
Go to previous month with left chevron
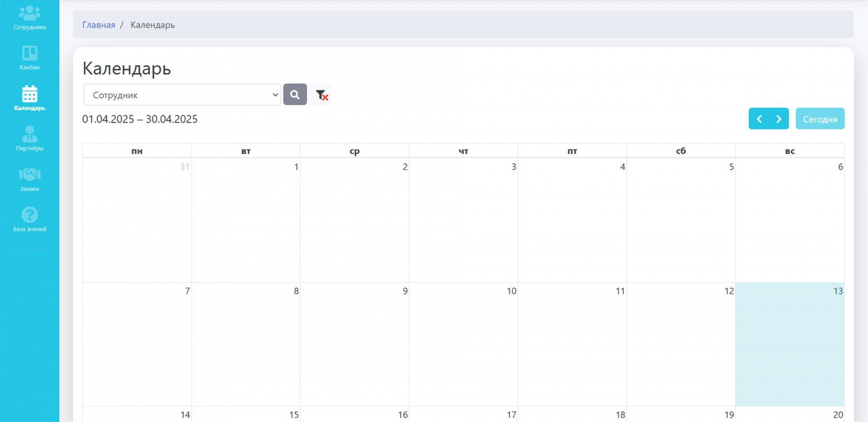pos(759,119)
